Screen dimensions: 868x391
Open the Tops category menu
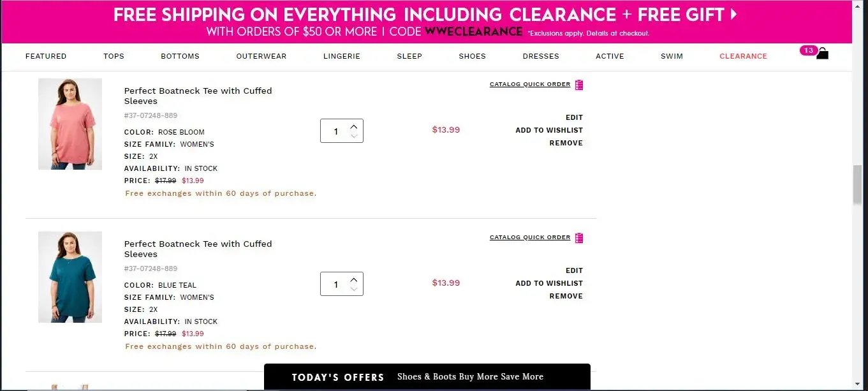tap(114, 56)
